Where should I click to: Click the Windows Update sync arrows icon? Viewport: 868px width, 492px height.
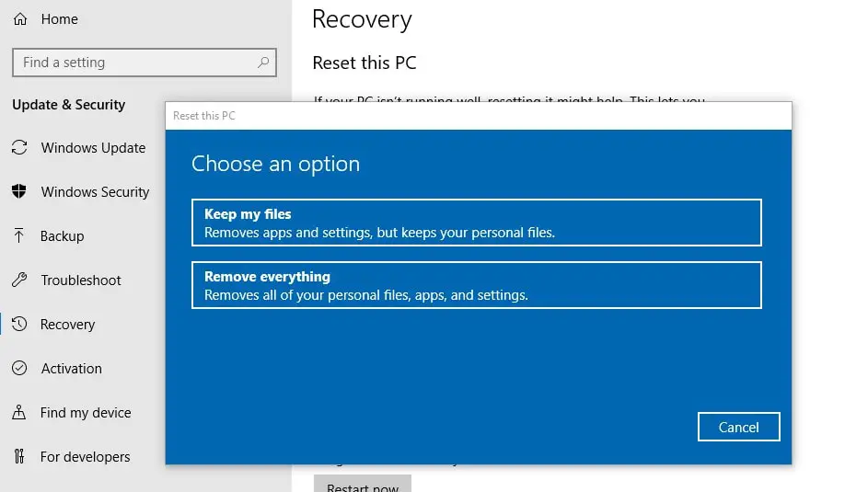[x=19, y=148]
